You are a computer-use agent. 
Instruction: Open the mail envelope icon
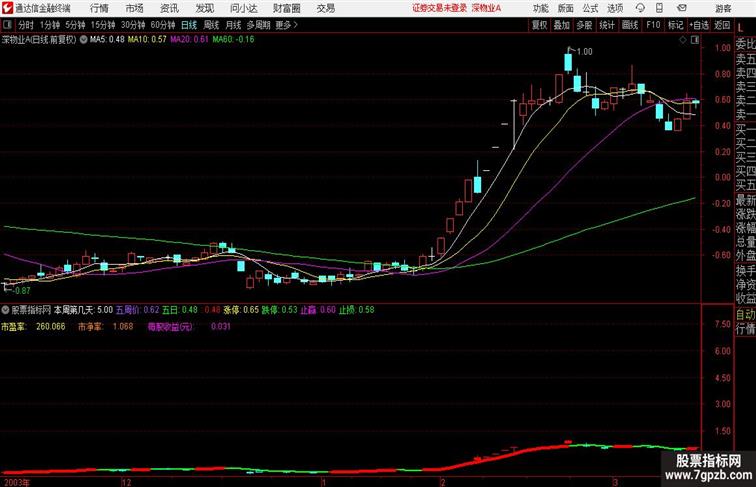pos(682,8)
